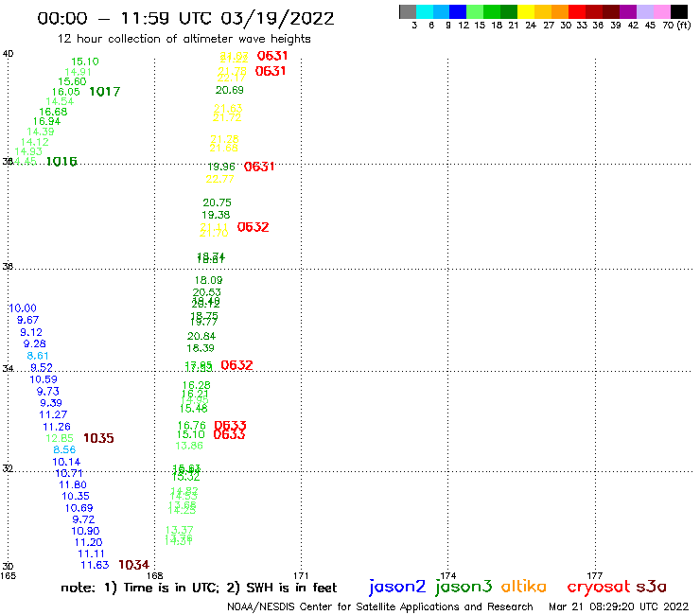Click the longitude axis label '174'

click(448, 575)
